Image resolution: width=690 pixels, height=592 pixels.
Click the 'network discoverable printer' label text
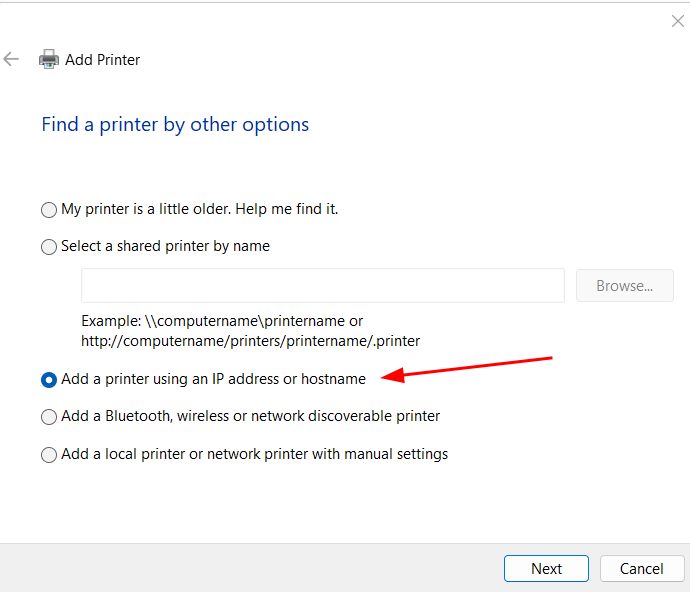tap(345, 416)
